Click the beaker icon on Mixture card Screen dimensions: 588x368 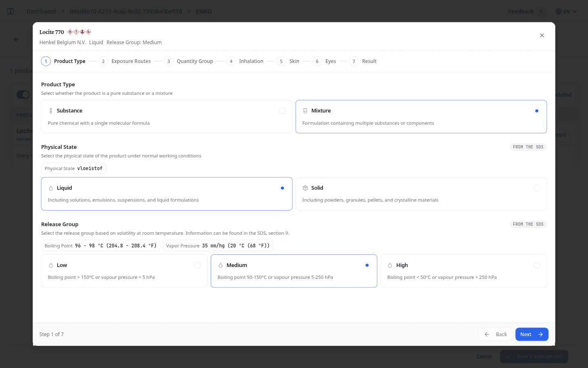[x=305, y=111]
